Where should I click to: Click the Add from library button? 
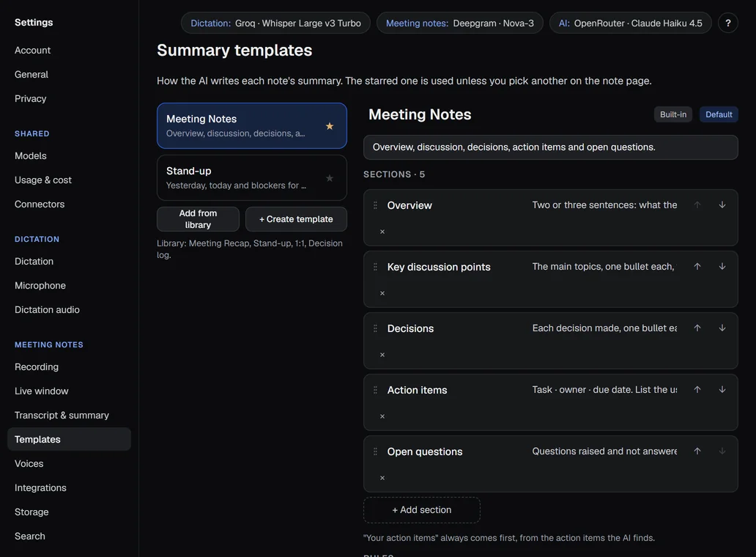tap(198, 219)
